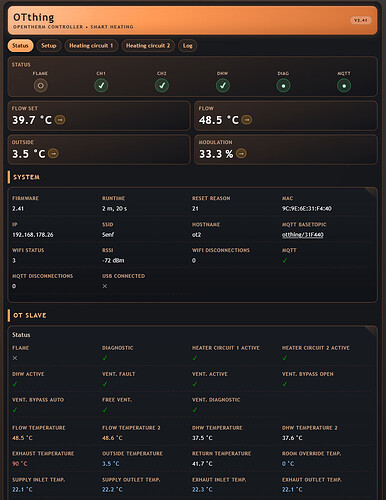Click the DHW status checkmark icon

[x=223, y=86]
